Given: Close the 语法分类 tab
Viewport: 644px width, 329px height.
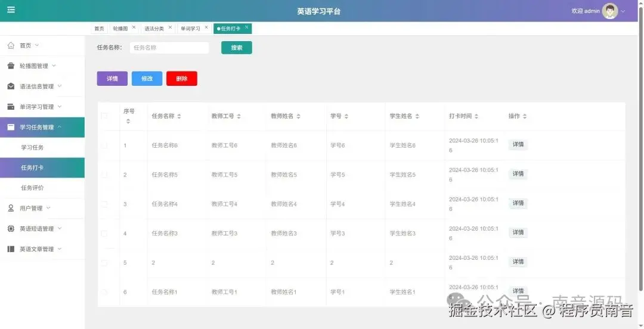Looking at the screenshot, I should [170, 27].
